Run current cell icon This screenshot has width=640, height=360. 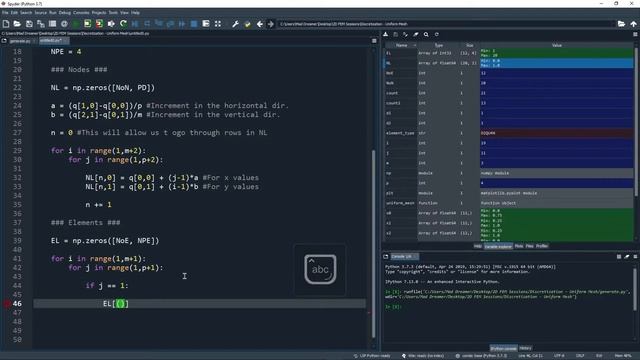(87, 24)
